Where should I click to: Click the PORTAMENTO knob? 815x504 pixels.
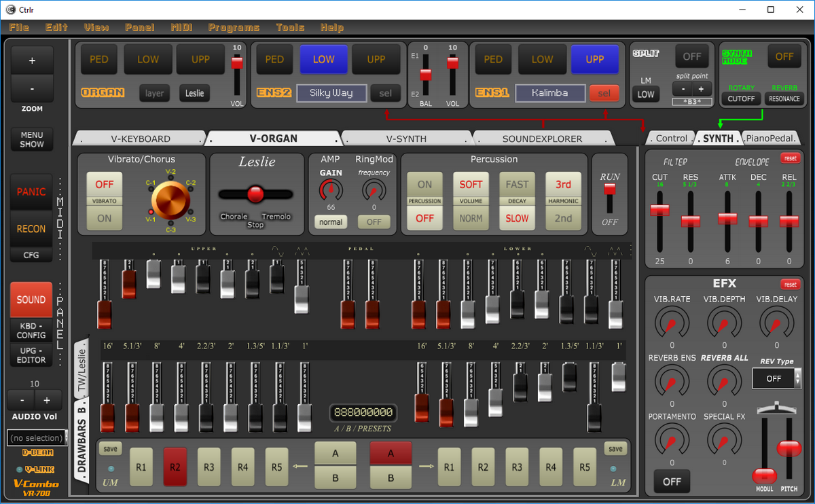point(672,440)
